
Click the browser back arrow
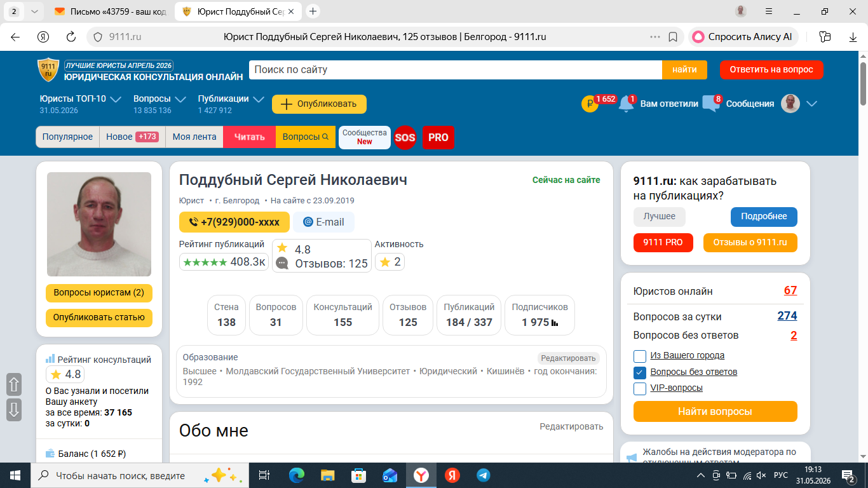[15, 37]
